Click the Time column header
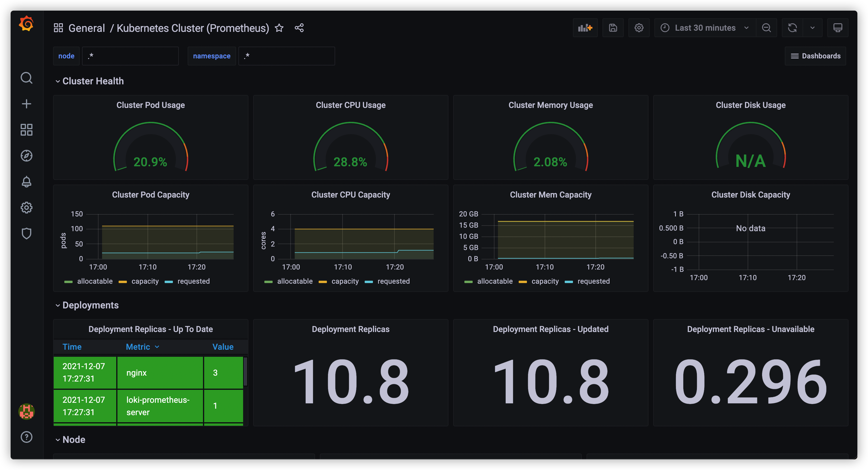The image size is (868, 470). [72, 347]
